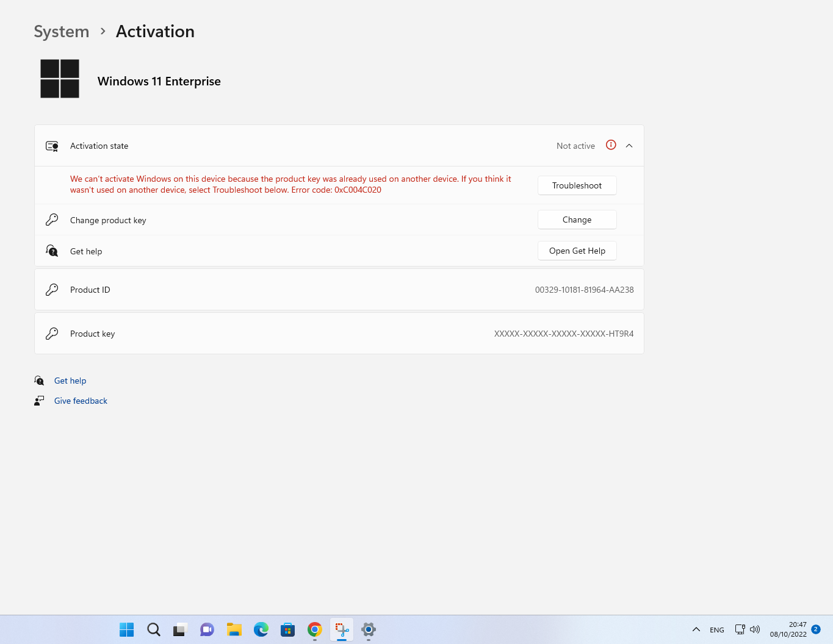Open the clock and date 20:47
This screenshot has width=833, height=644.
click(788, 629)
